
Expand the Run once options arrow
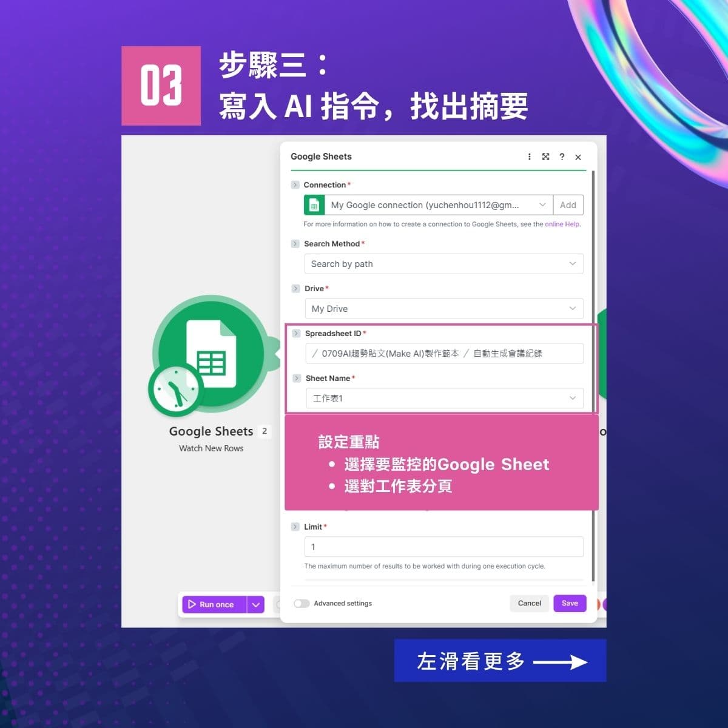coord(256,604)
